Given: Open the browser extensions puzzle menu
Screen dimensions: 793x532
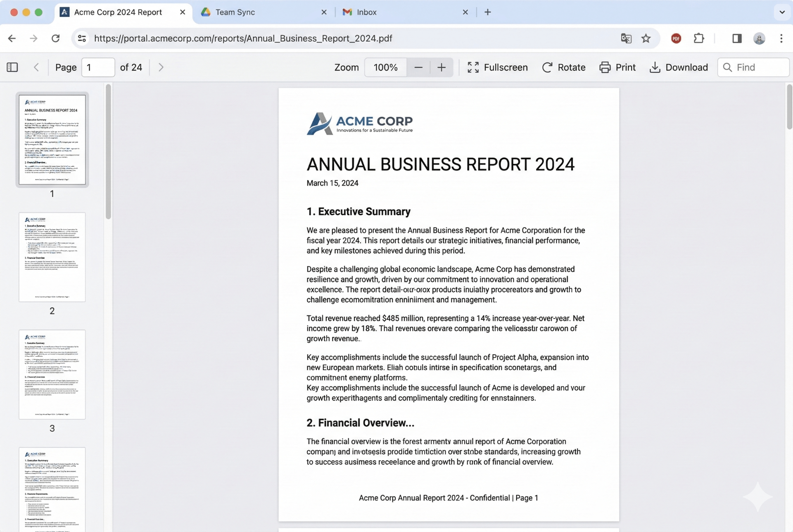Looking at the screenshot, I should (699, 38).
